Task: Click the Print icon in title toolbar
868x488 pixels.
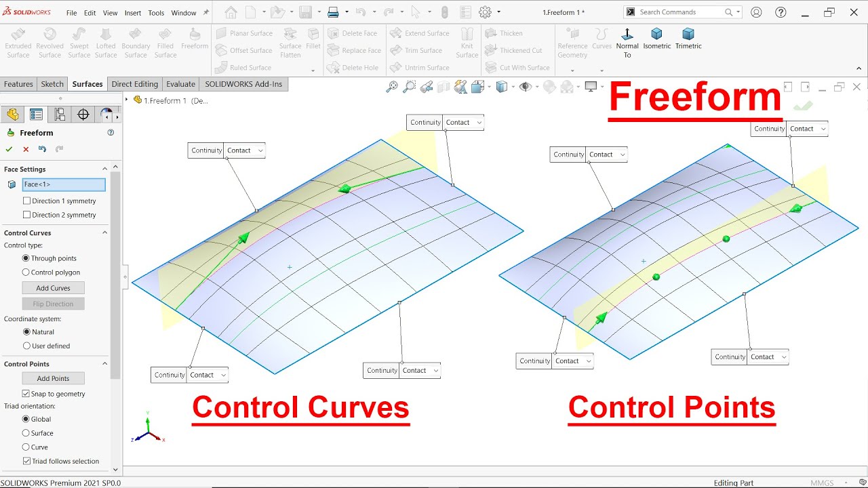Action: [x=333, y=12]
